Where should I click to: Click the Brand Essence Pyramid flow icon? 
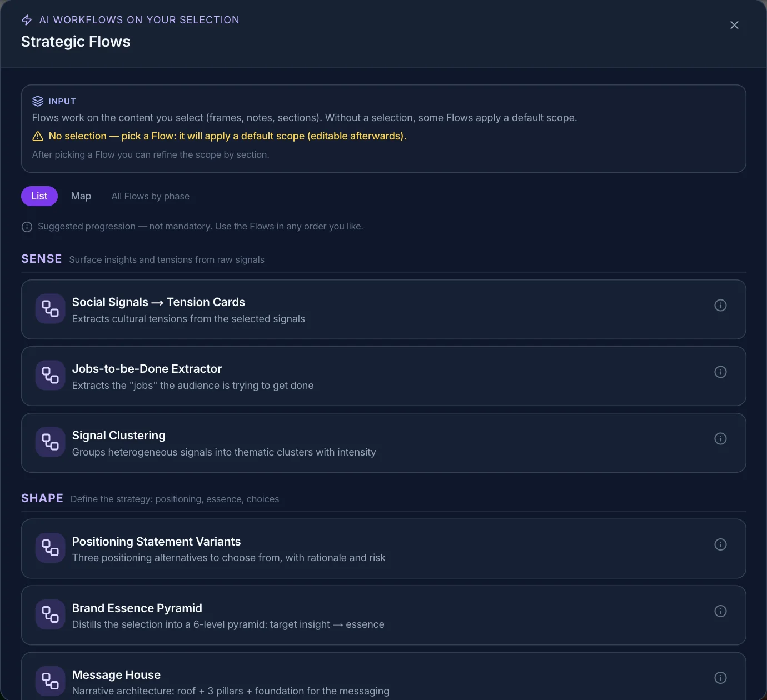point(51,614)
